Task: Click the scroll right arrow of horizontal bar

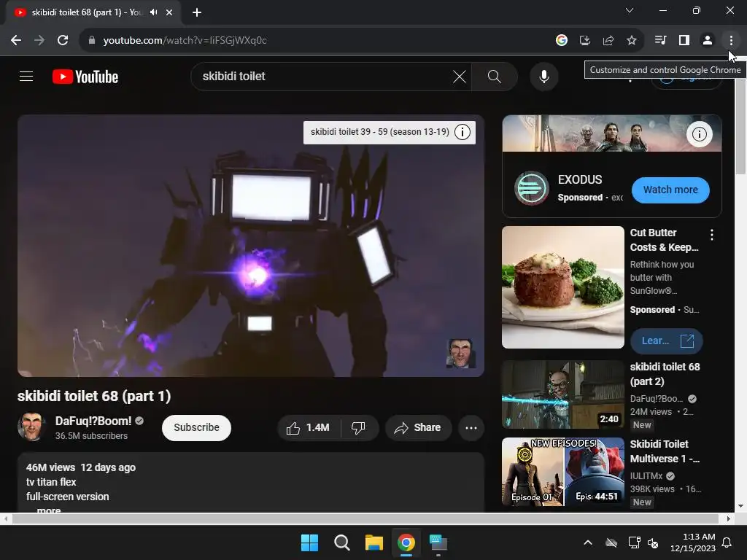Action: click(729, 518)
